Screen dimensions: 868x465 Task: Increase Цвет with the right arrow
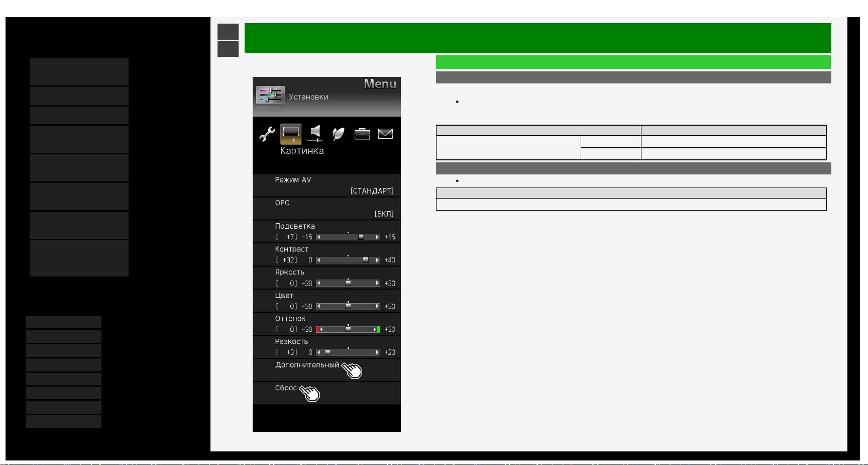coord(377,306)
